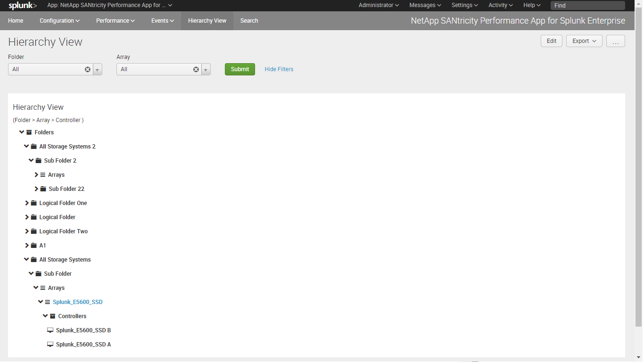The image size is (644, 362).
Task: Click folder icon beside All Storage Systems 2
Action: (34, 147)
